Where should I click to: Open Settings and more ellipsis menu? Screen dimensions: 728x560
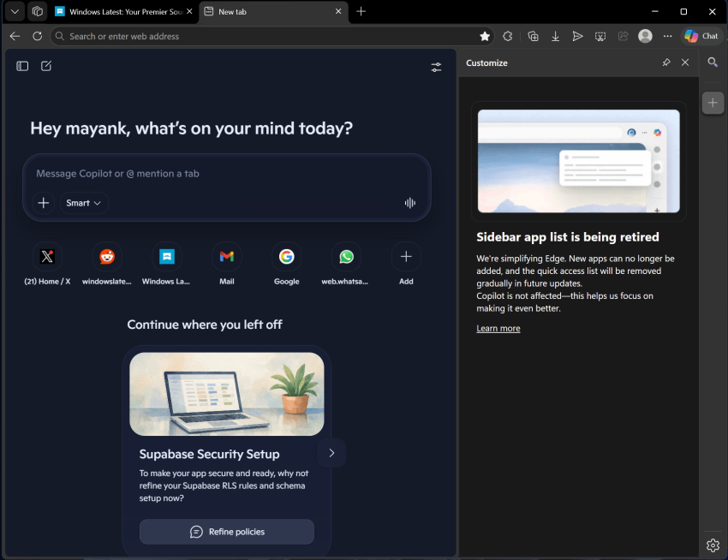(x=668, y=36)
